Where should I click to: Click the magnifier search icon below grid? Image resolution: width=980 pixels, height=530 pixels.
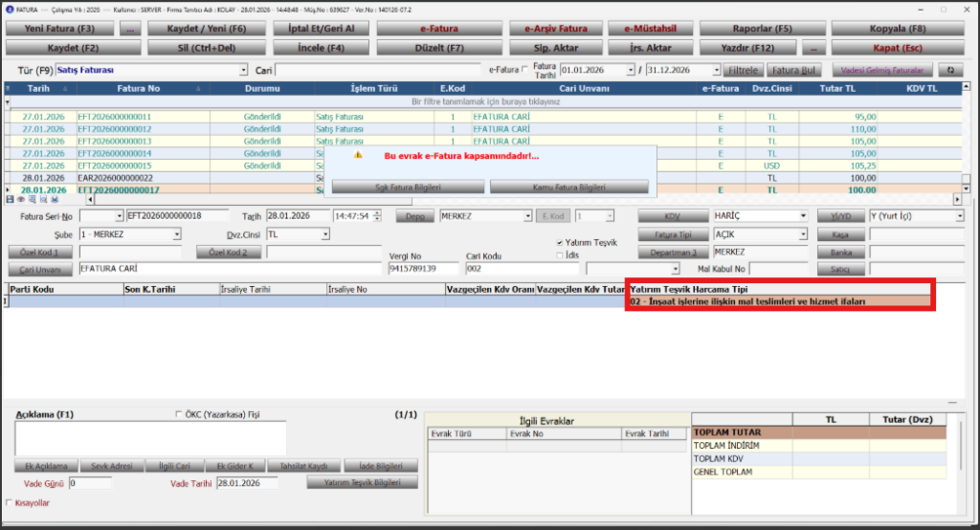coord(43,199)
